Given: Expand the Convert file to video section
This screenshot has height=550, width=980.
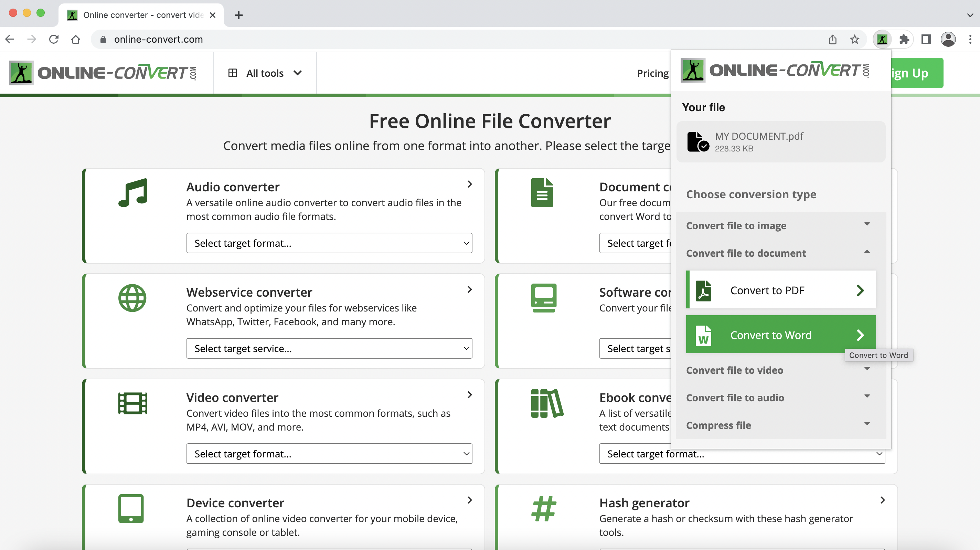Looking at the screenshot, I should point(778,370).
